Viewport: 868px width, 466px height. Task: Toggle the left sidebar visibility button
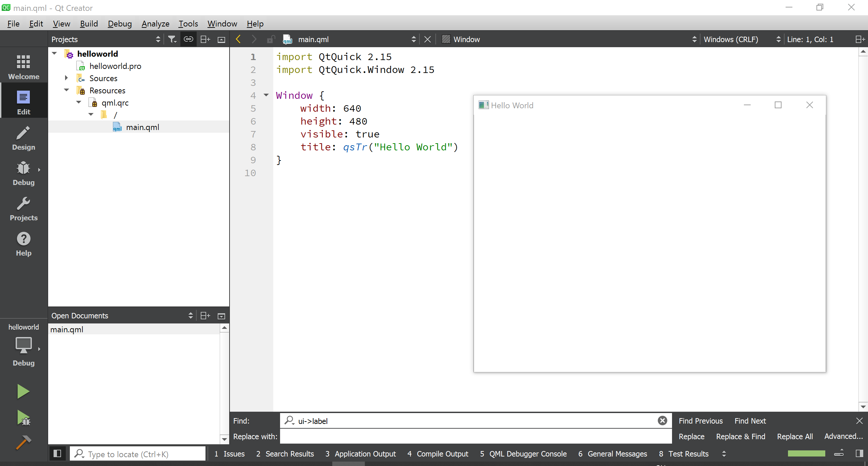point(57,453)
